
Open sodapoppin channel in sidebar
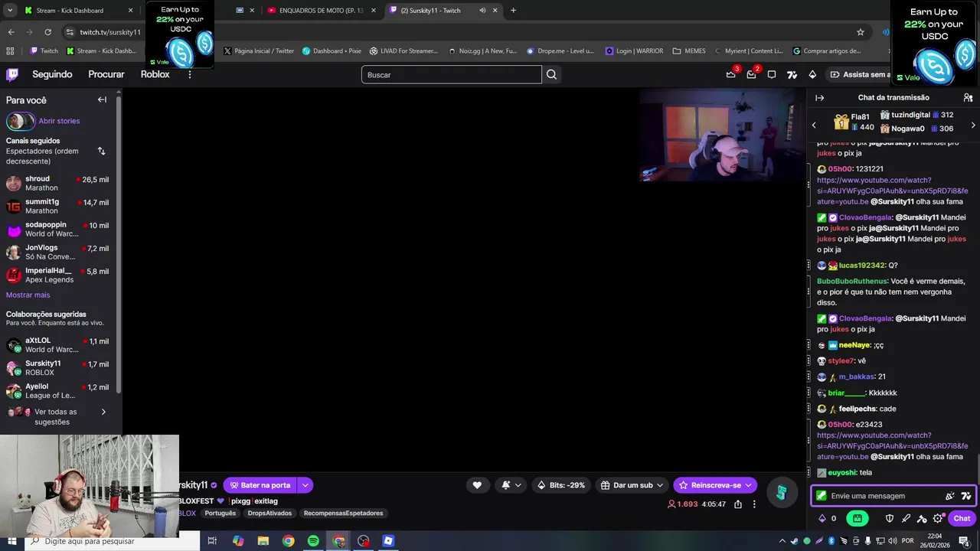click(57, 230)
